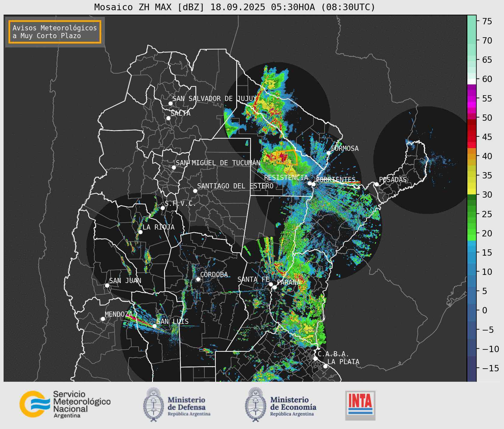Screen dimensions: 504x429
Task: Click the Resistencia city dot
Action: (x=310, y=183)
